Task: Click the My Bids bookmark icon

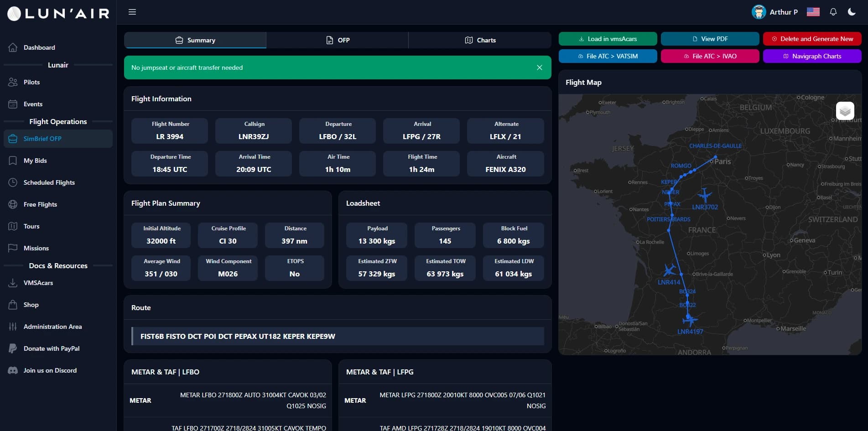Action: point(12,161)
